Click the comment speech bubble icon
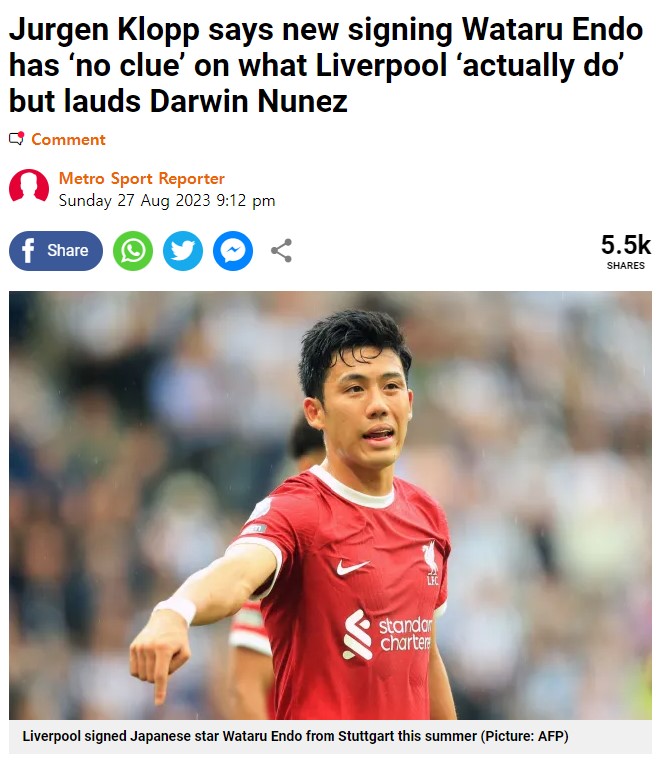Image resolution: width=665 pixels, height=762 pixels. point(17,139)
